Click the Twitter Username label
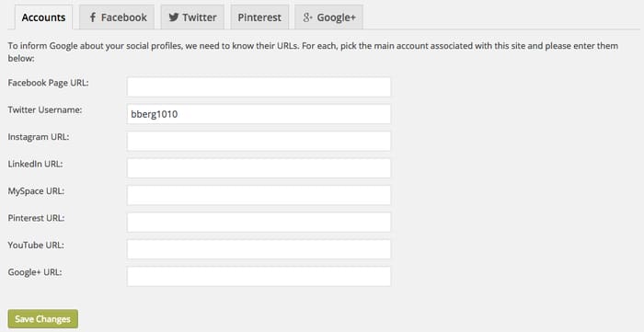 click(45, 110)
